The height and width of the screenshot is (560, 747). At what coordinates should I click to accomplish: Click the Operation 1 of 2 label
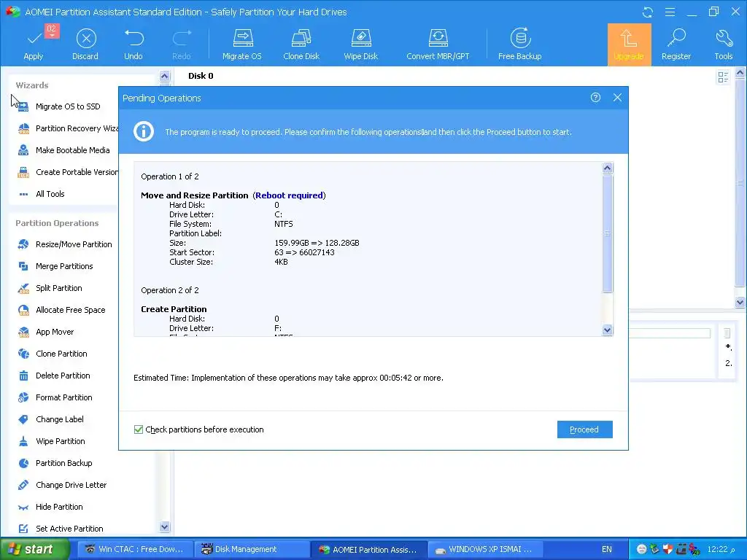[x=169, y=176]
